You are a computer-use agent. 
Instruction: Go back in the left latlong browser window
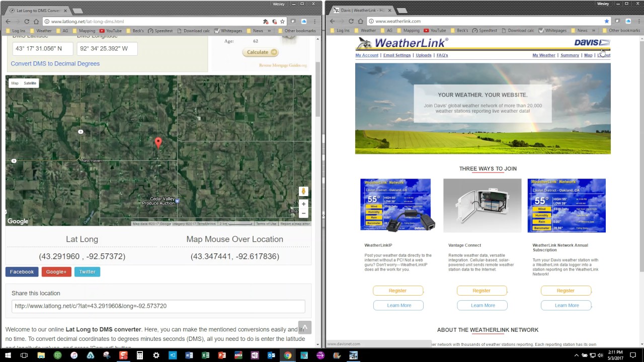pyautogui.click(x=8, y=22)
